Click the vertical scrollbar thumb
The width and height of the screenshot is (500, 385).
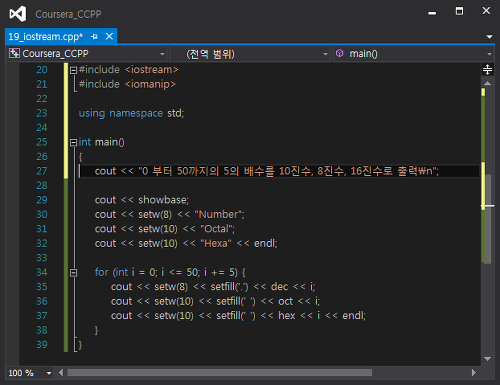488,219
